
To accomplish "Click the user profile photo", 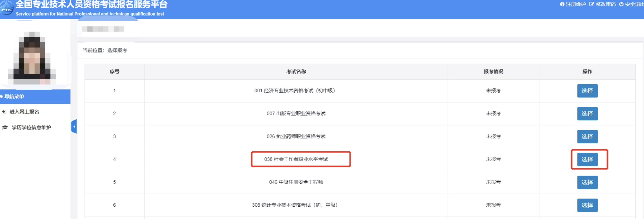I will (x=32, y=58).
